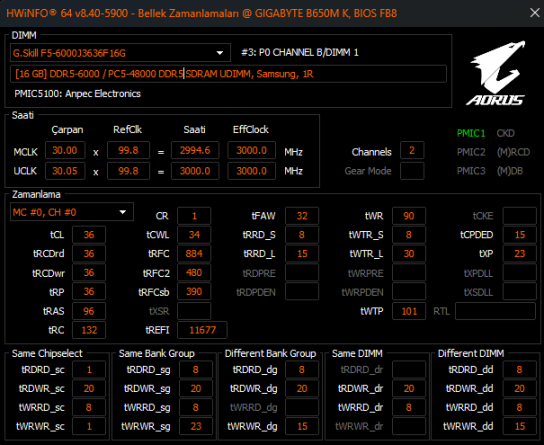Click the tRFC value 884
The height and width of the screenshot is (445, 544).
[x=194, y=254]
